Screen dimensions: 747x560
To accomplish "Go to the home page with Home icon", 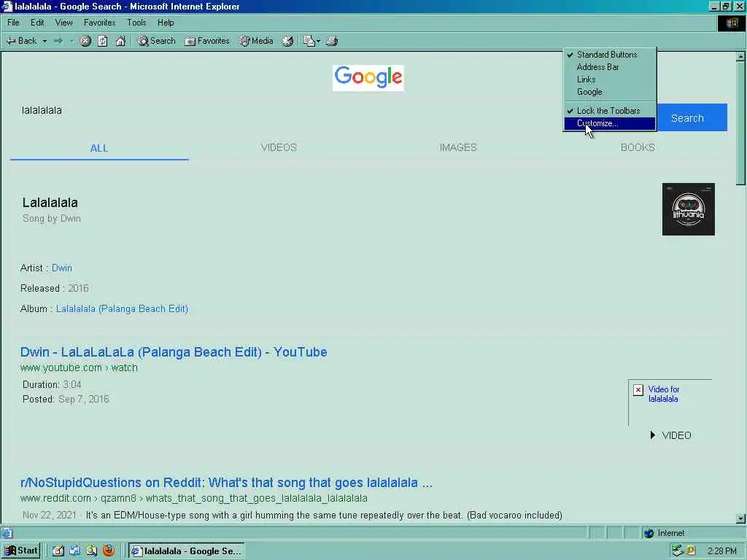I will coord(120,41).
